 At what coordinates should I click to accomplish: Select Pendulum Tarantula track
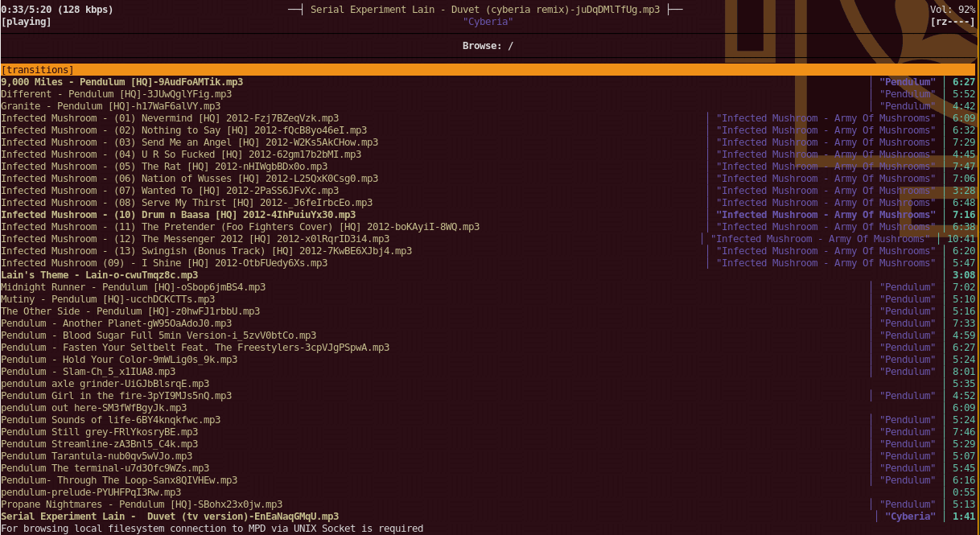pyautogui.click(x=488, y=456)
